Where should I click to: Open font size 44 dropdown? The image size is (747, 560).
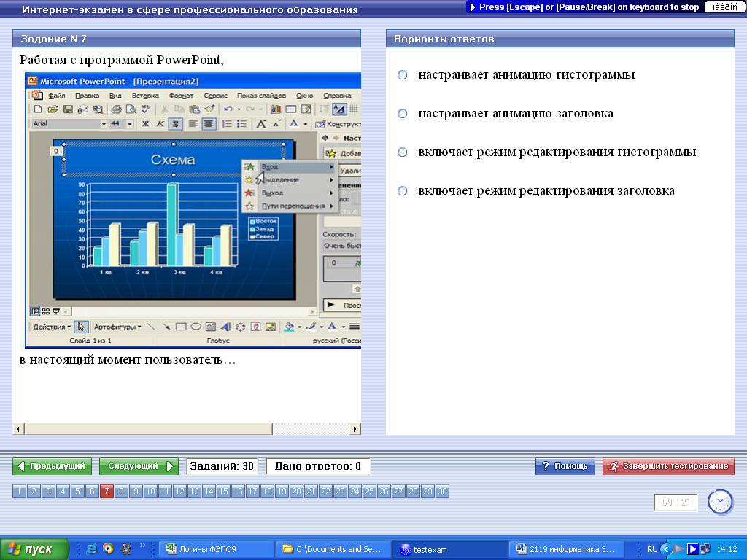coord(130,124)
